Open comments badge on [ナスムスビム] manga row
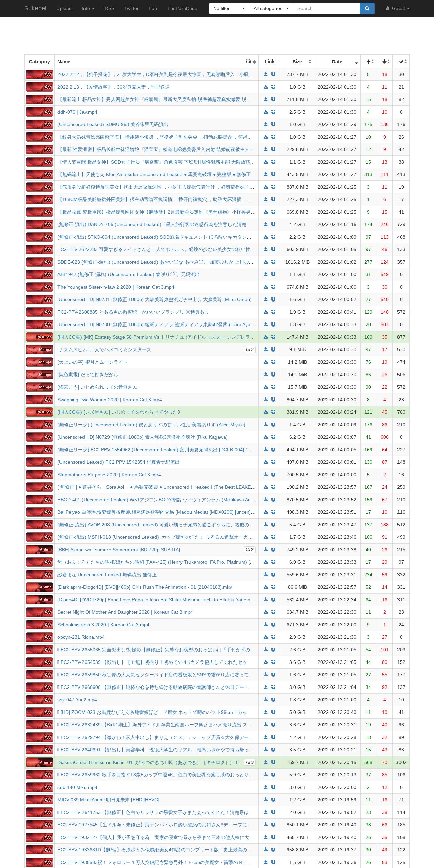Image resolution: width=434 pixels, height=868 pixels. click(x=250, y=349)
